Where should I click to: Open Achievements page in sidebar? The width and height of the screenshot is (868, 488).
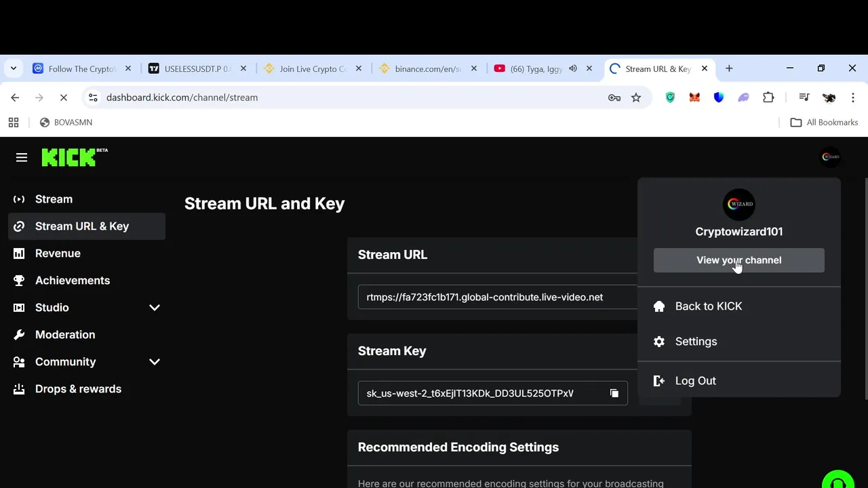87,281
